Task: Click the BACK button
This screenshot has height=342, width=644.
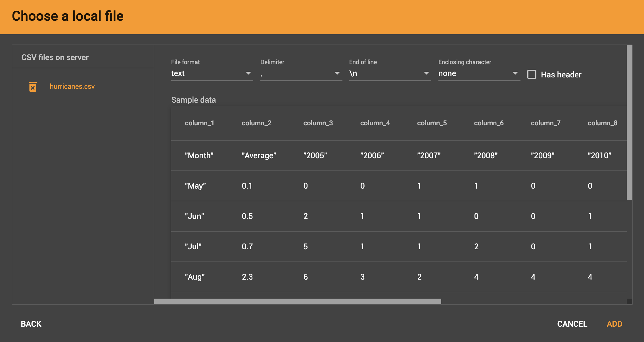Action: 31,324
